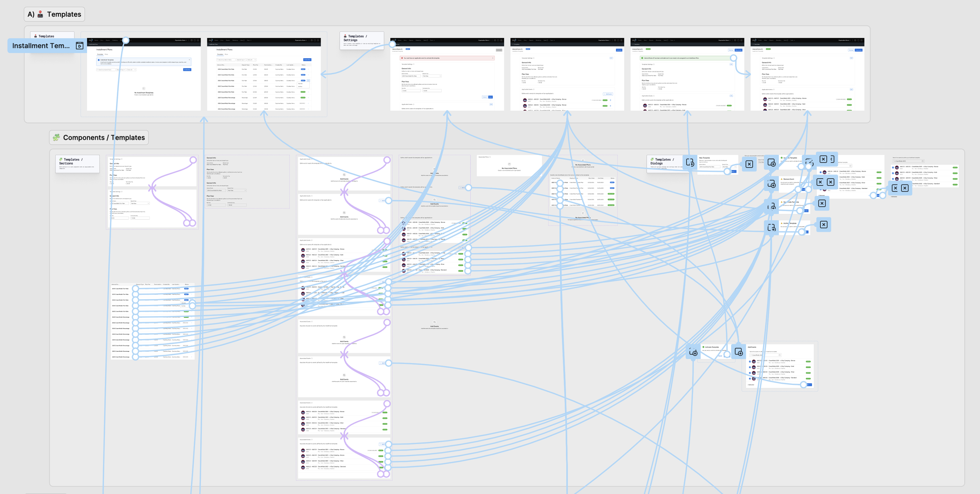This screenshot has width=980, height=494.
Task: Click overlay icon next to Deactivate Template dialog
Action: 771,206
